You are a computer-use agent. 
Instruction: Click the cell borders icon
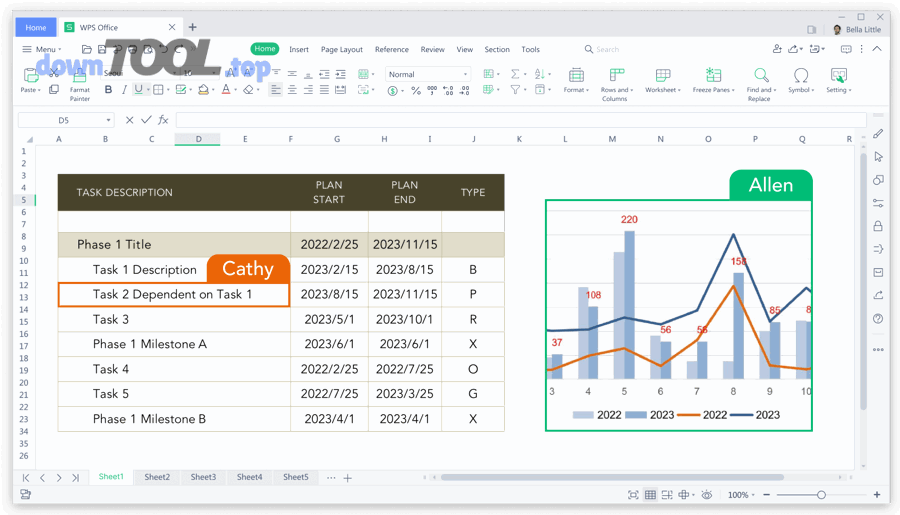click(158, 90)
